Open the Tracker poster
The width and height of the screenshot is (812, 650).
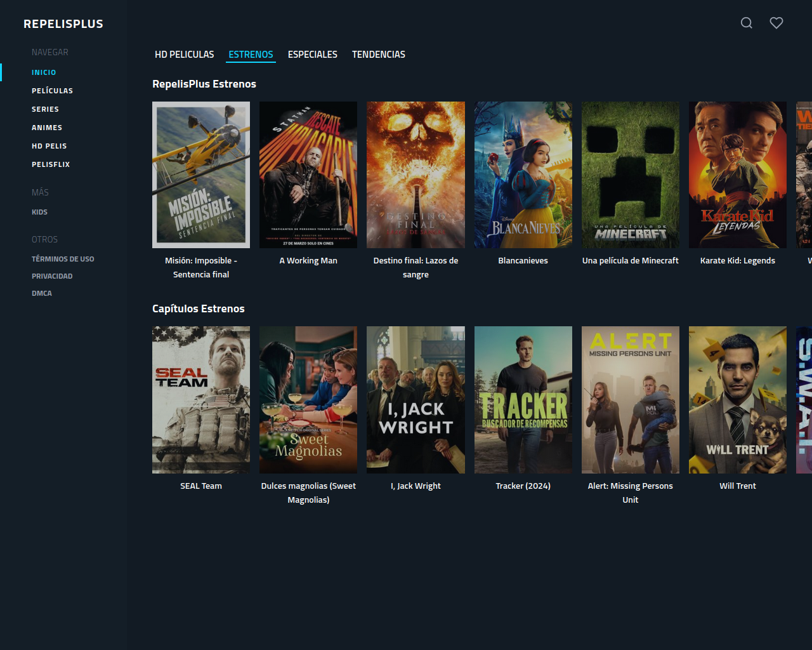point(523,400)
